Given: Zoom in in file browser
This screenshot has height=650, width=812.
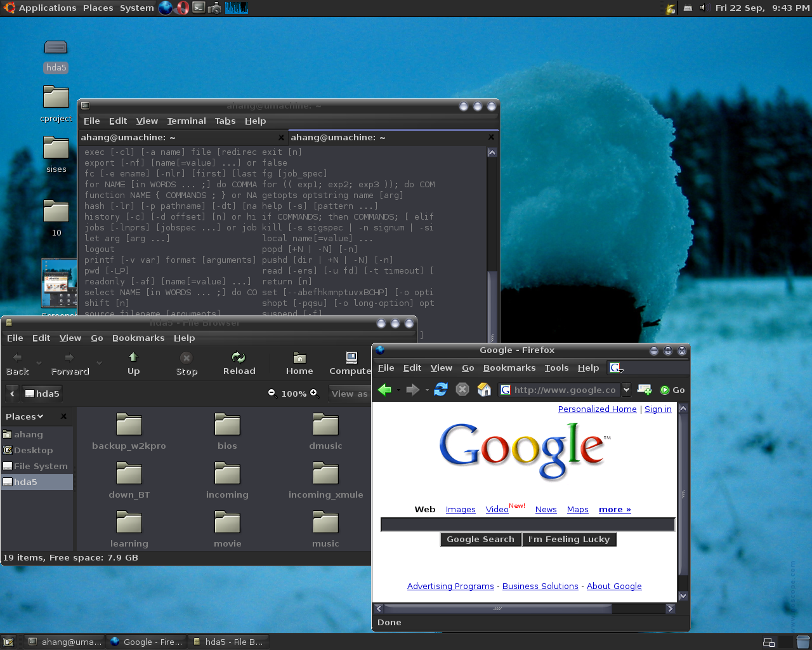Looking at the screenshot, I should pos(313,393).
